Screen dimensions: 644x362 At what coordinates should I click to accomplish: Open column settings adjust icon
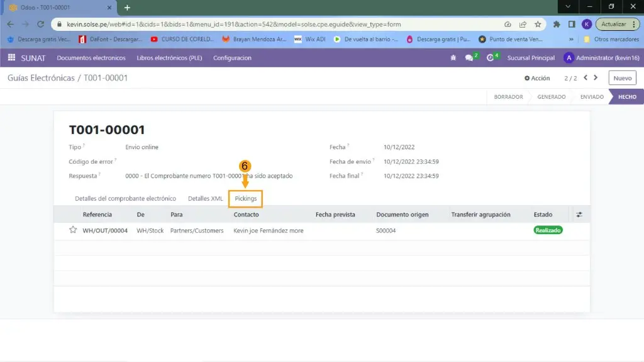point(579,215)
